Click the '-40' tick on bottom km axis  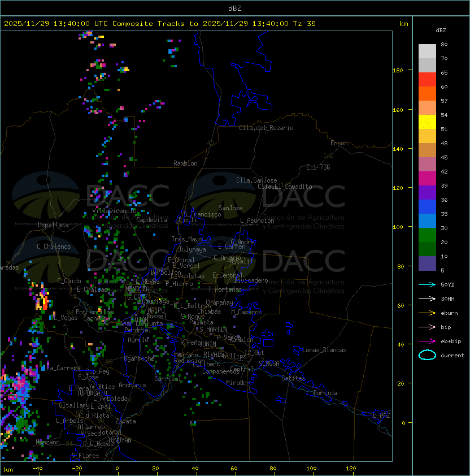[37, 469]
